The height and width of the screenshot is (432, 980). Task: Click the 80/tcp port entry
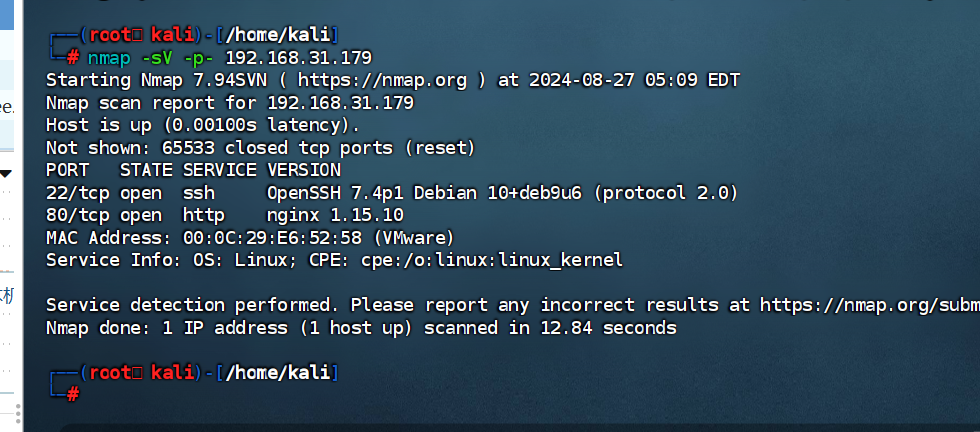(x=78, y=215)
